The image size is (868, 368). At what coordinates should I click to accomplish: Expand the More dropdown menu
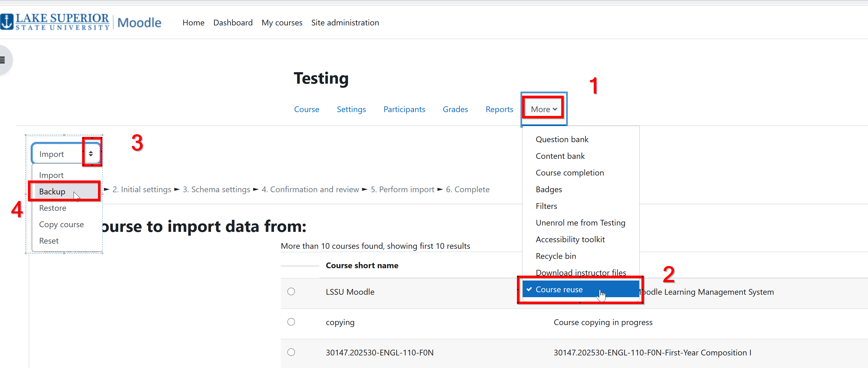click(x=543, y=109)
